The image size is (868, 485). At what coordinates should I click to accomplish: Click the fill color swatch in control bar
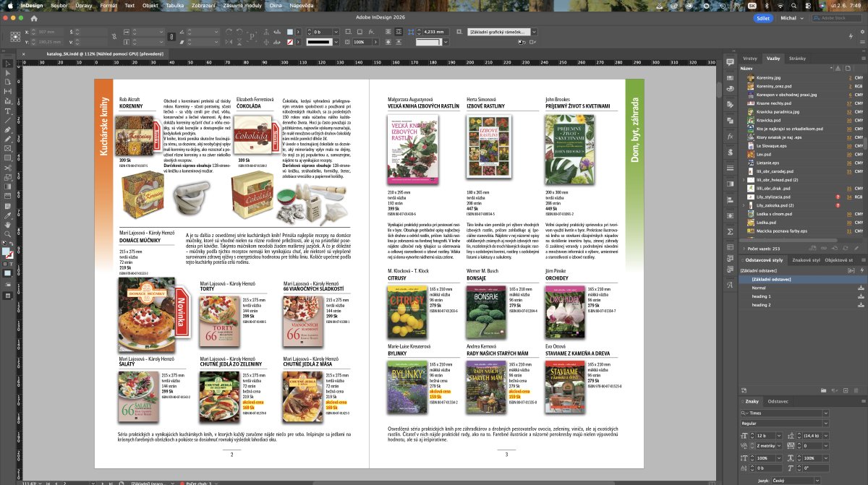289,31
